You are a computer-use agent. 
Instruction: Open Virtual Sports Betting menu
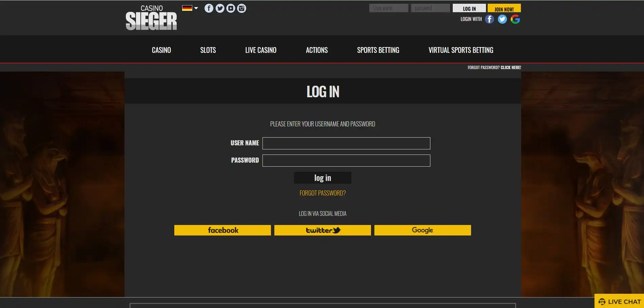coord(461,50)
